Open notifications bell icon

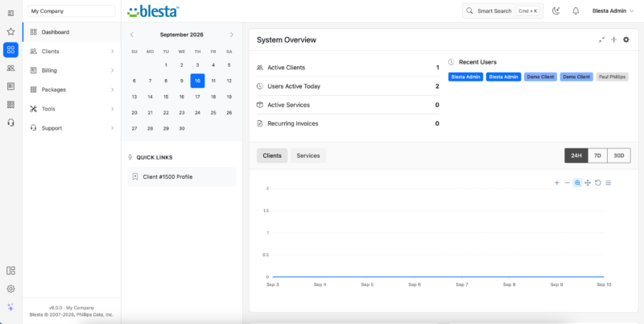[x=576, y=11]
